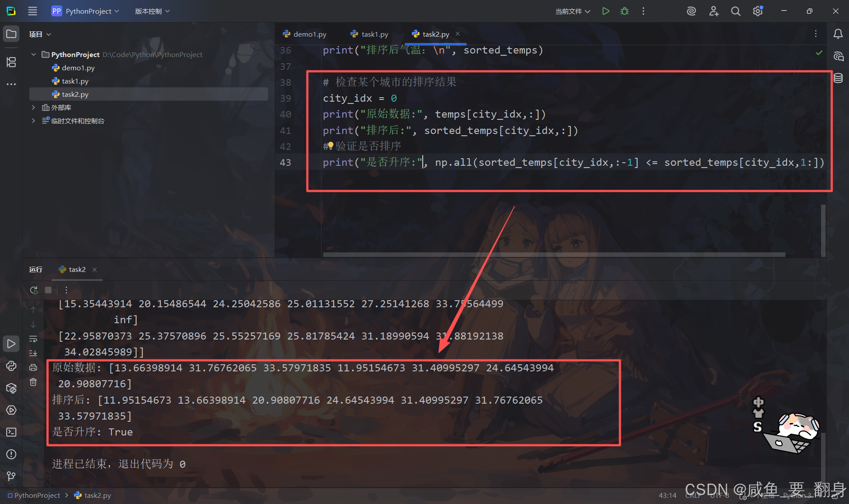Open Database tool window on right
This screenshot has height=504, width=849.
click(x=838, y=78)
